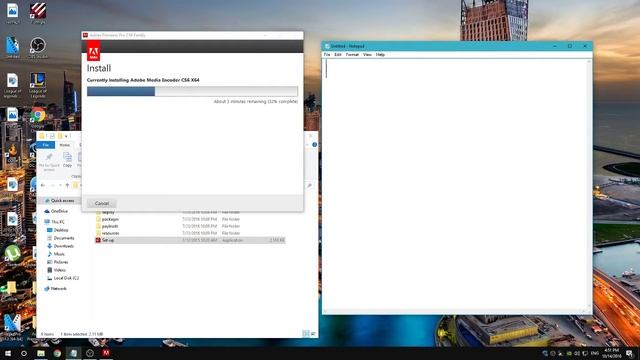Open the blue M app shortcut on desktop
Viewport: 640px width, 360px height.
coord(12,327)
